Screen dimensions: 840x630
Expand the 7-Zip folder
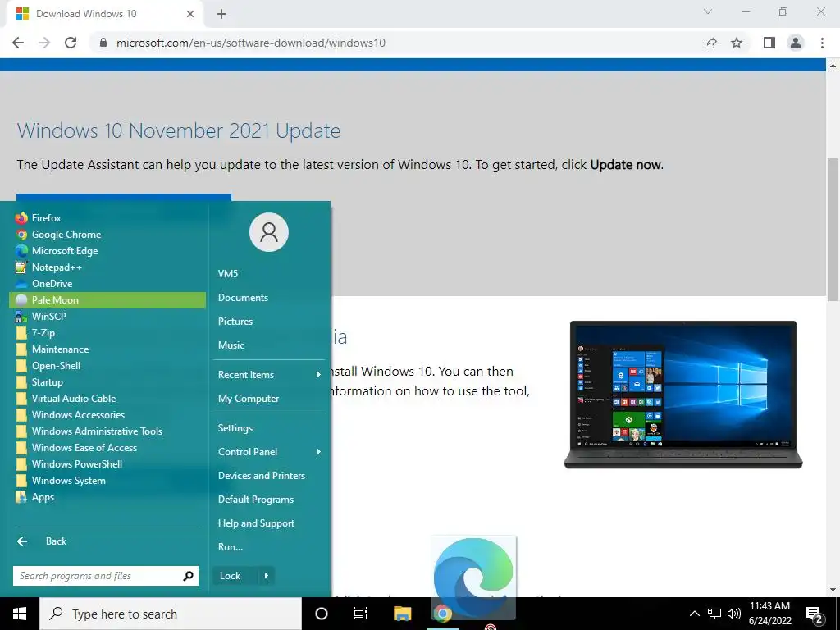pos(107,333)
